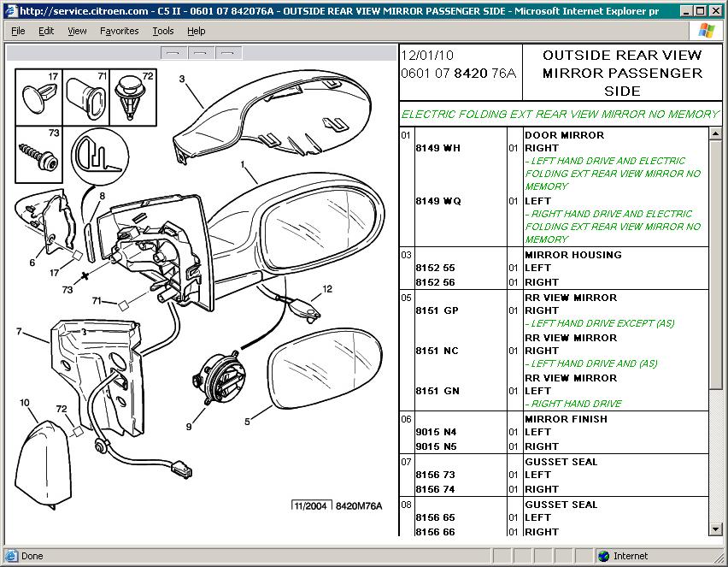The image size is (728, 567).
Task: Click the third diagram toolbar button
Action: point(228,53)
